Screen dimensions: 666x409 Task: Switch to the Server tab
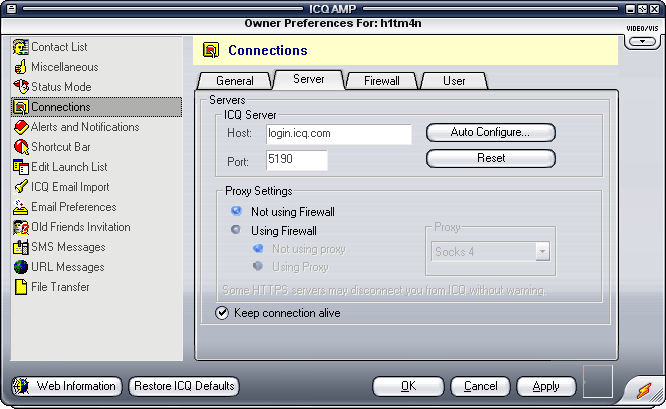(309, 79)
